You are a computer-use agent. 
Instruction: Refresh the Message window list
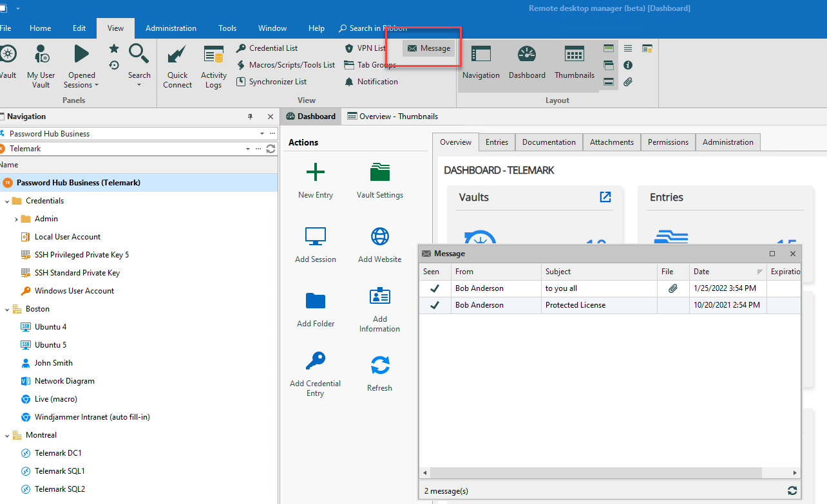[x=792, y=490]
